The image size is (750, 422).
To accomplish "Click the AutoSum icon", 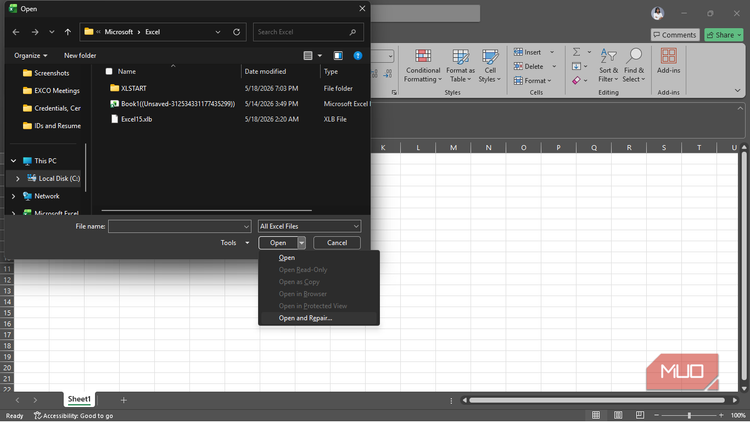I will 577,52.
